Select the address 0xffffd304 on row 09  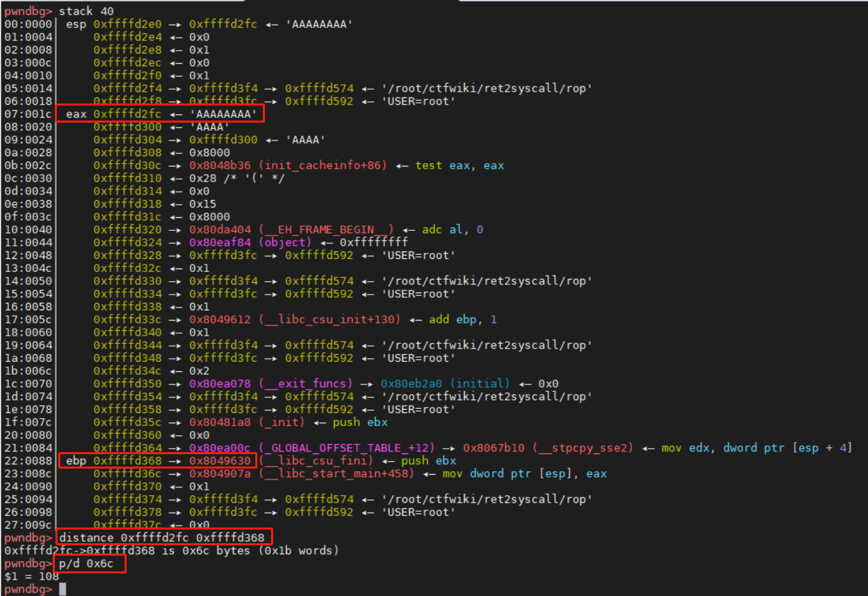[x=127, y=140]
